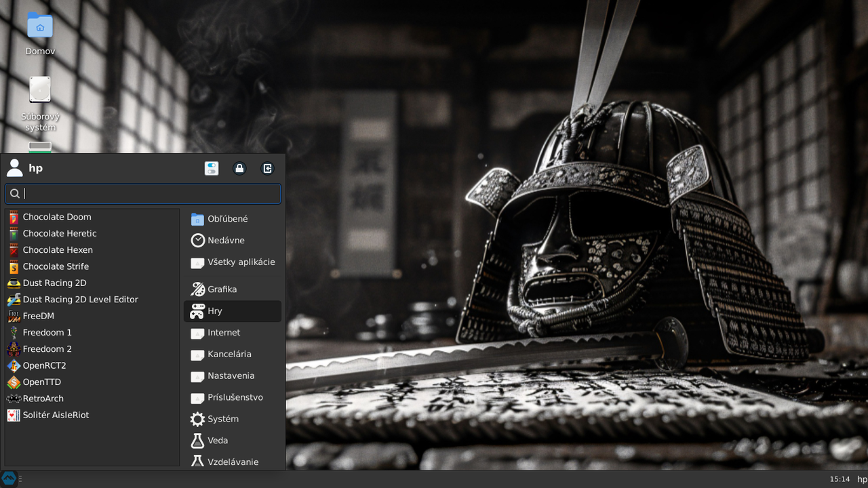Viewport: 868px width, 488px height.
Task: Launch Chocolate Doom from games list
Action: (92, 217)
